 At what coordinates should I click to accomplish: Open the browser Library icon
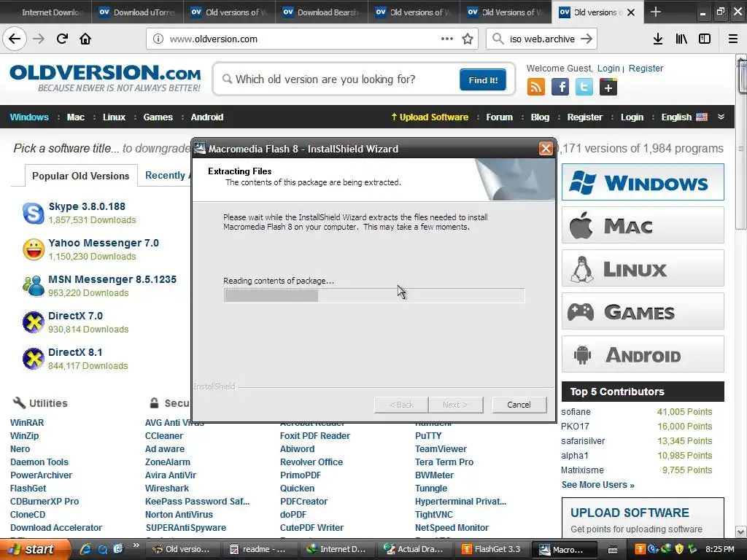(x=681, y=39)
